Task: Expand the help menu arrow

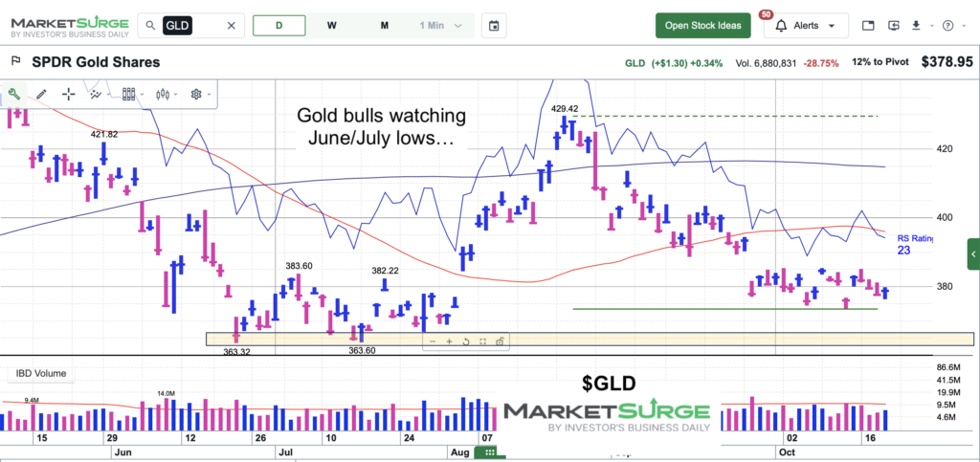Action: click(965, 26)
